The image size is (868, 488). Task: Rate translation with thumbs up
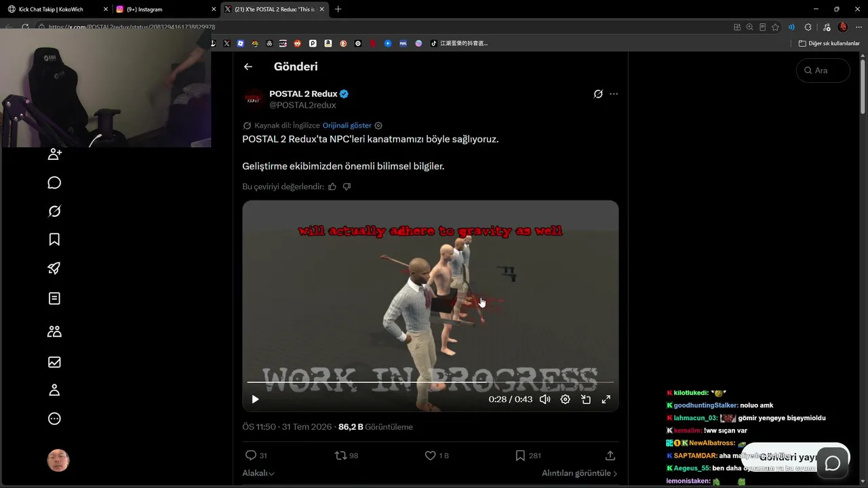tap(332, 186)
